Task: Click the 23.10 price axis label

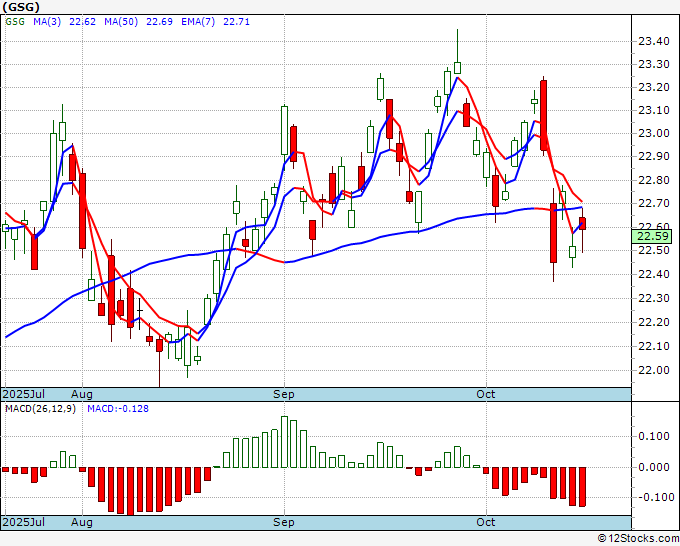Action: coord(654,111)
